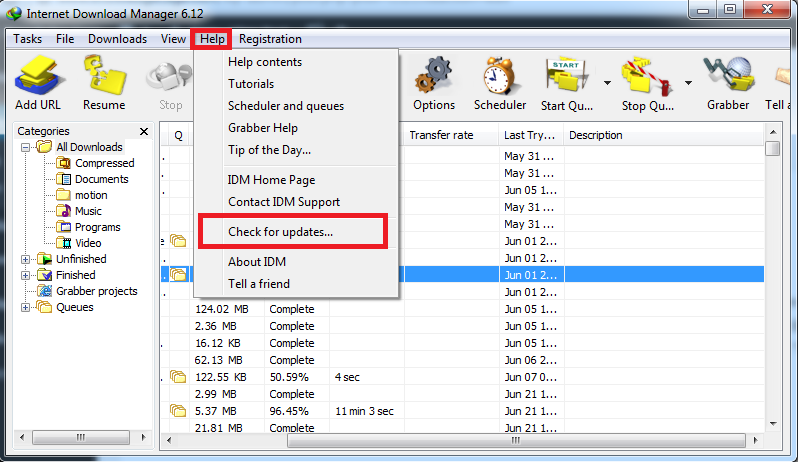Click the Add URL toolbar icon

click(40, 76)
